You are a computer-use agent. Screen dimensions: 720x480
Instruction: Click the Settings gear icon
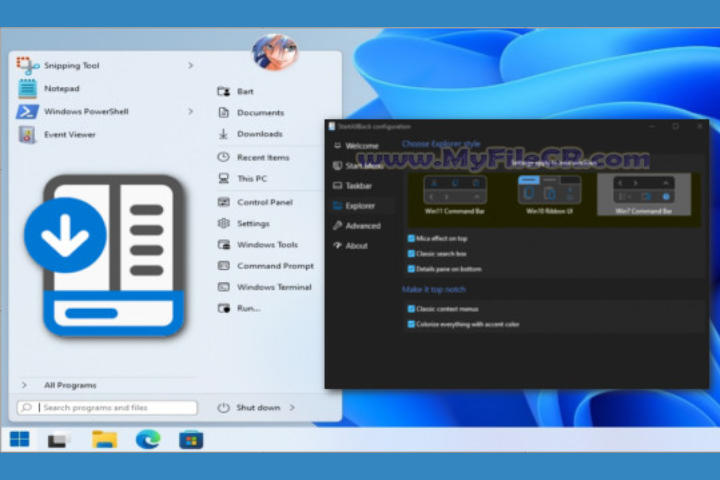[224, 223]
